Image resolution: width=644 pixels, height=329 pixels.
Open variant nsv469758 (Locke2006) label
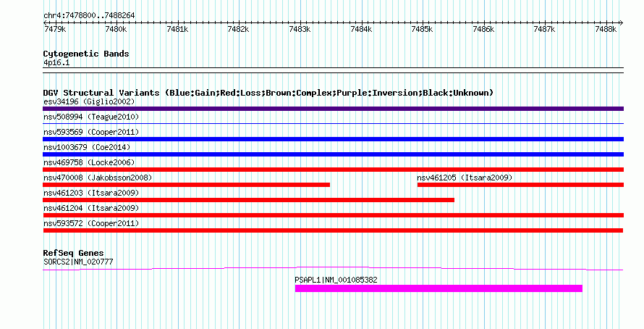pos(89,162)
